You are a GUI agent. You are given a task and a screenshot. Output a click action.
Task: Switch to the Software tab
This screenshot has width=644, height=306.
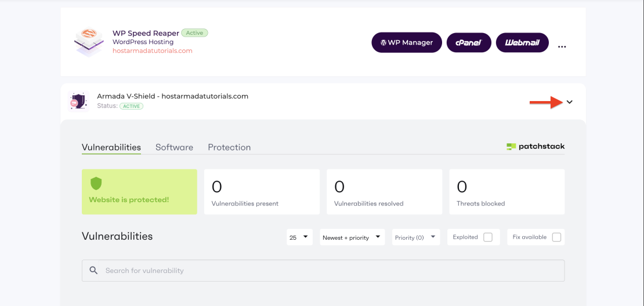pyautogui.click(x=174, y=147)
